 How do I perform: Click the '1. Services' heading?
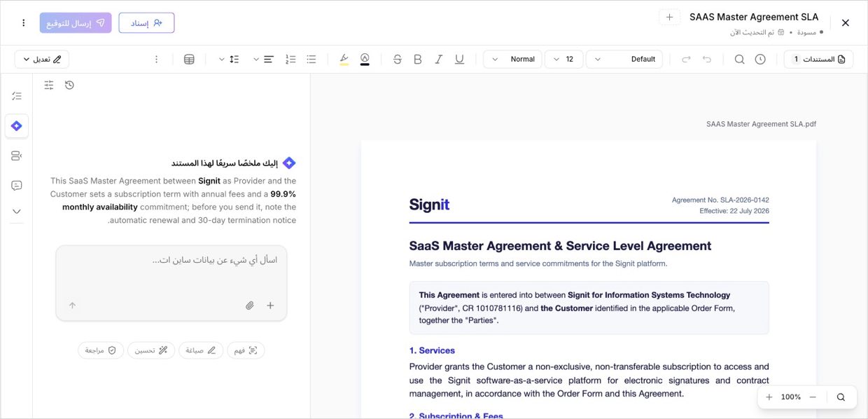(x=432, y=350)
